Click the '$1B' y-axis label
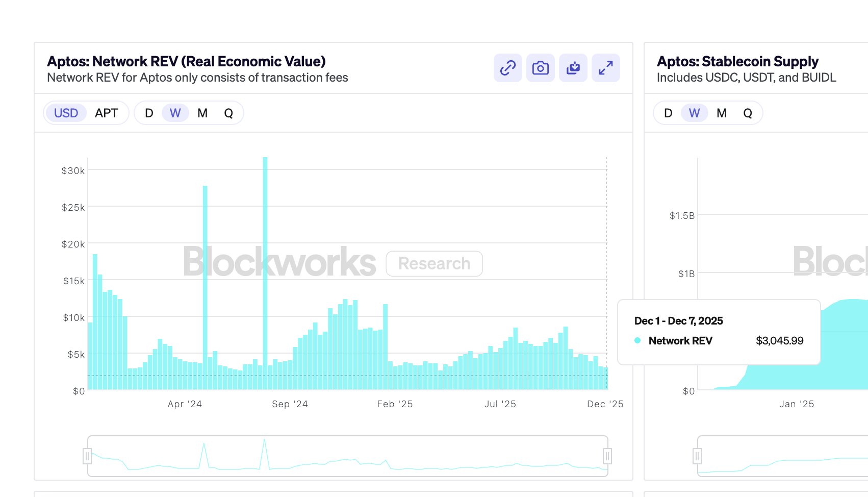The height and width of the screenshot is (497, 868). tap(686, 274)
